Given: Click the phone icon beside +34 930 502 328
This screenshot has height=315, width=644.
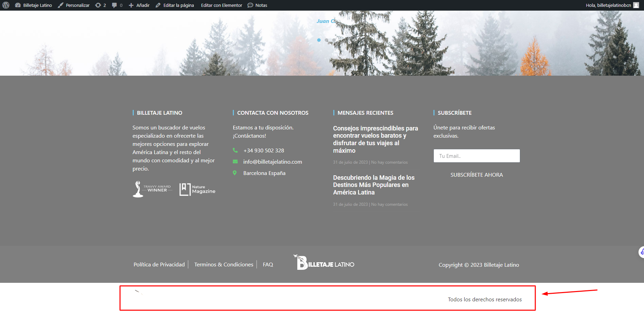Looking at the screenshot, I should (235, 150).
